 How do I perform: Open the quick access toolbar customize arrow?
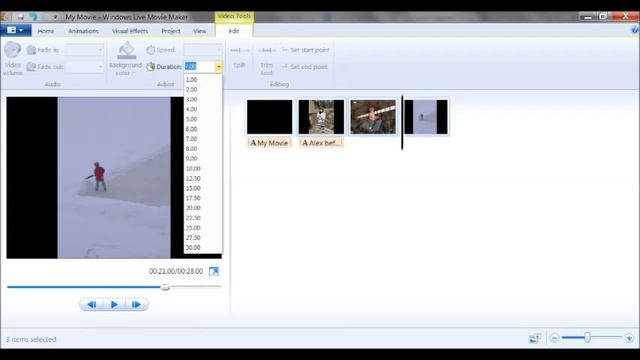point(56,17)
